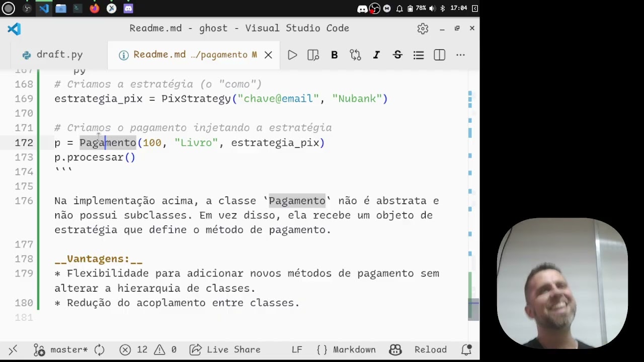Click the "estrategia_pix" argument on line 172
The width and height of the screenshot is (644, 362).
coord(275,143)
